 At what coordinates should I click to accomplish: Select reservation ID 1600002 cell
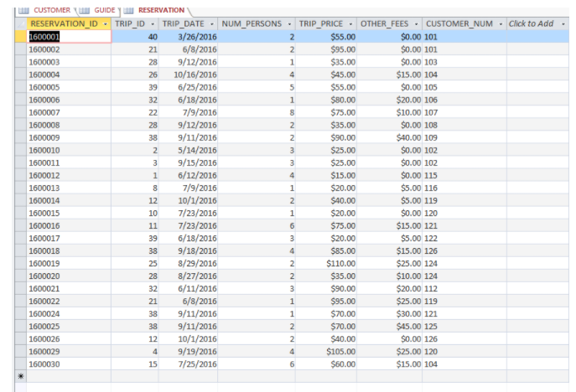coord(69,49)
